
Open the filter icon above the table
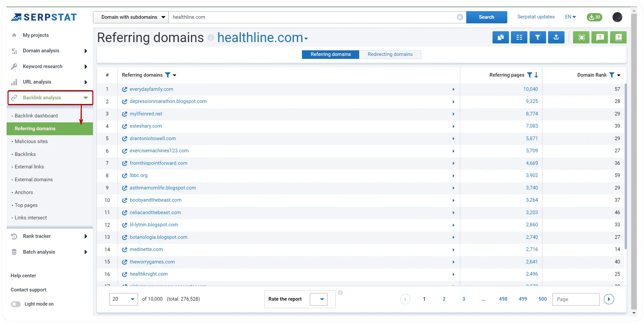click(538, 37)
